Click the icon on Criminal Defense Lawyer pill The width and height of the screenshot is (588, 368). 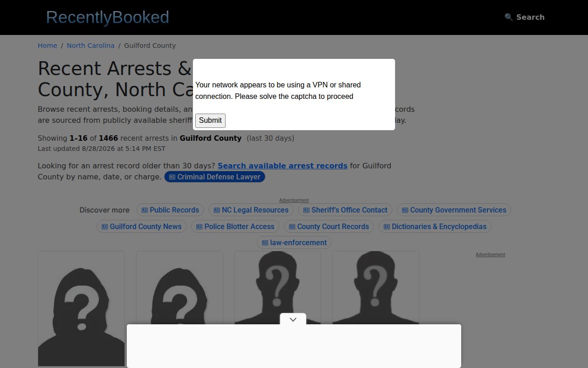tap(172, 177)
